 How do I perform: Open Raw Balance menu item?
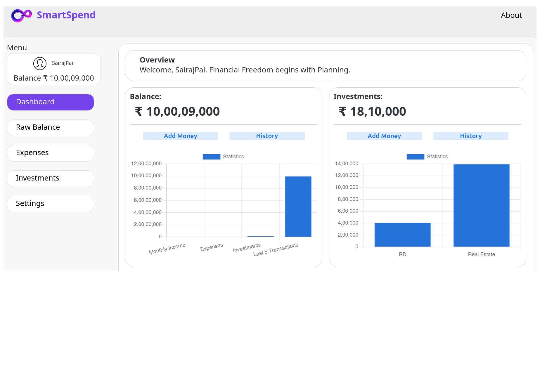click(x=51, y=127)
